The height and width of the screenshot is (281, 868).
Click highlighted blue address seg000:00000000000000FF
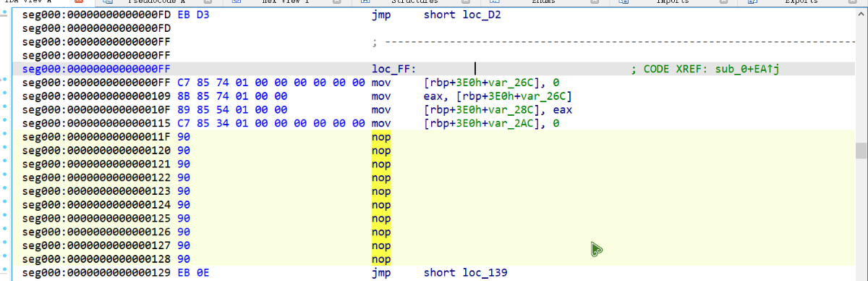(96, 69)
